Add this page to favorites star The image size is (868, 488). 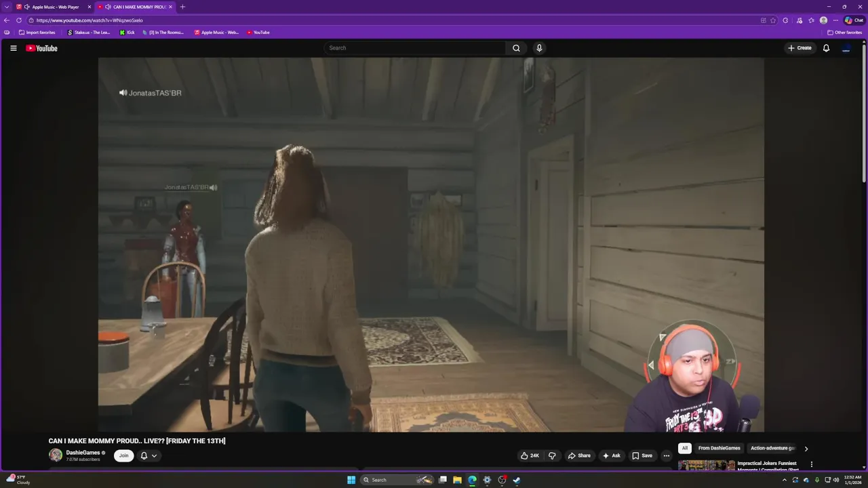click(773, 20)
